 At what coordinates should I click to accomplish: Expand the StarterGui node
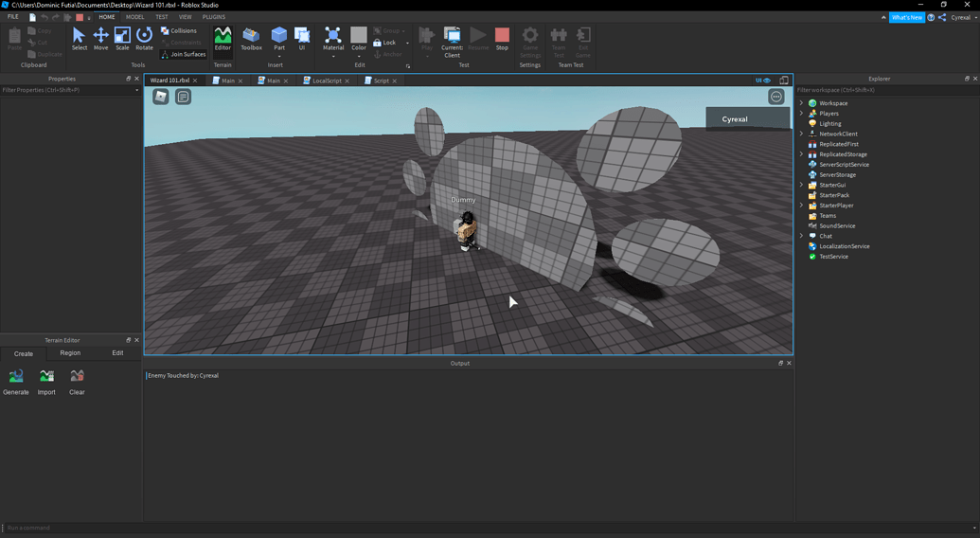[x=801, y=185]
